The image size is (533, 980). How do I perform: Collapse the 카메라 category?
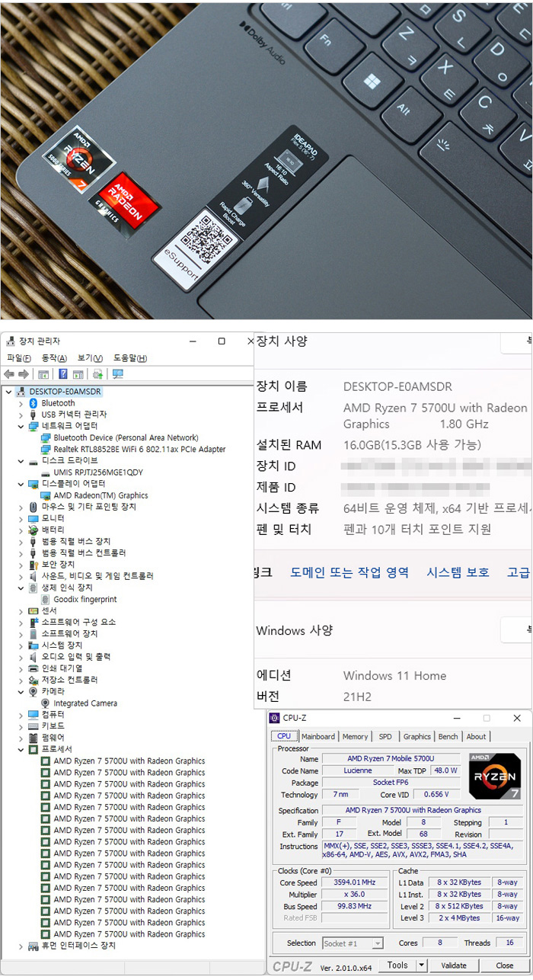pyautogui.click(x=21, y=691)
